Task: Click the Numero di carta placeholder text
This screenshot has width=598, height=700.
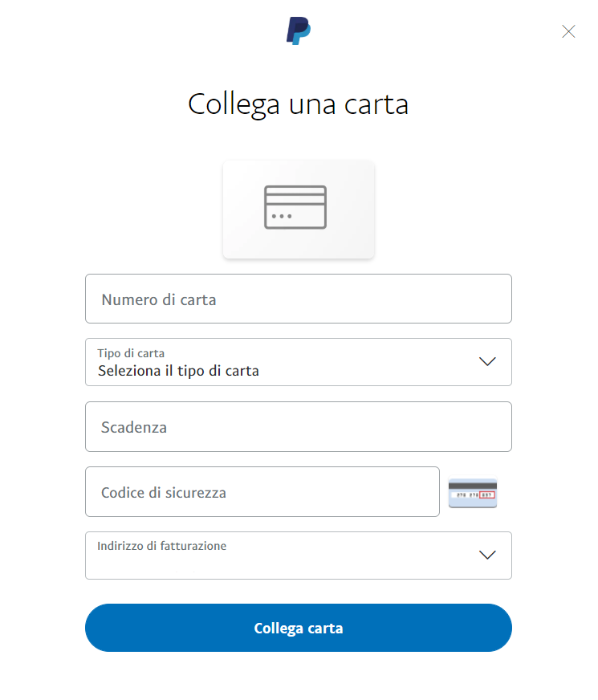Action: click(159, 299)
